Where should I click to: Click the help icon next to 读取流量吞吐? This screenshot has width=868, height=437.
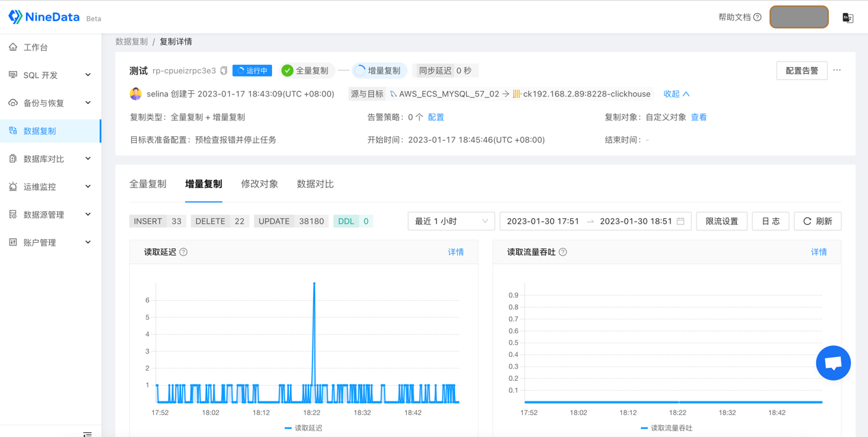click(x=562, y=252)
